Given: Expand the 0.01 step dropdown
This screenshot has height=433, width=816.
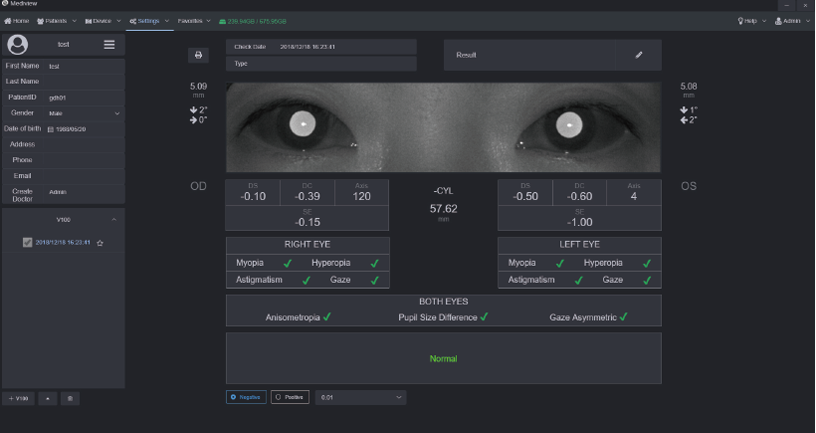Looking at the screenshot, I should pos(361,397).
